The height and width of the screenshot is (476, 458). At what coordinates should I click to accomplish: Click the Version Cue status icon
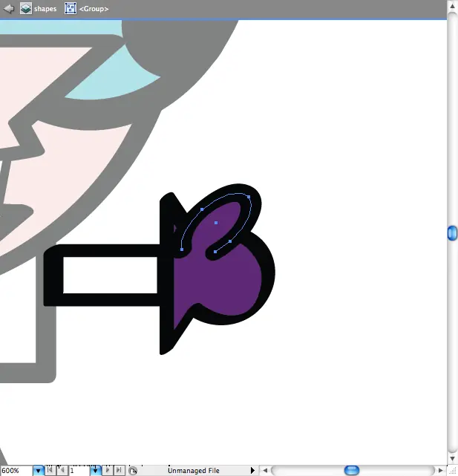(x=133, y=471)
